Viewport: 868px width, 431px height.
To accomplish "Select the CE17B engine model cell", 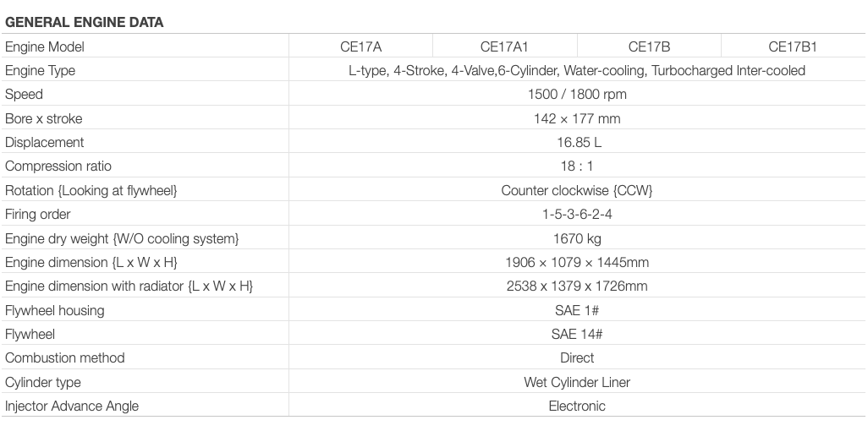I will 649,47.
